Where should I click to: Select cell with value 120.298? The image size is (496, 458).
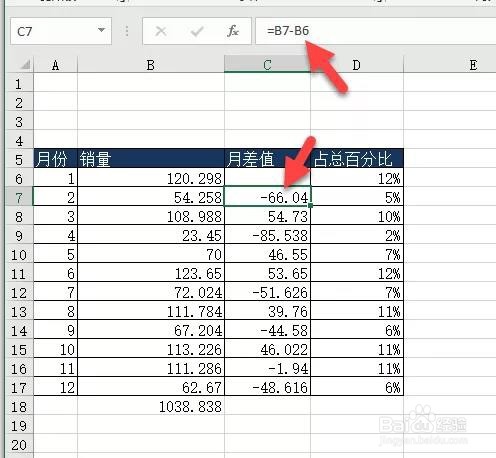151,178
